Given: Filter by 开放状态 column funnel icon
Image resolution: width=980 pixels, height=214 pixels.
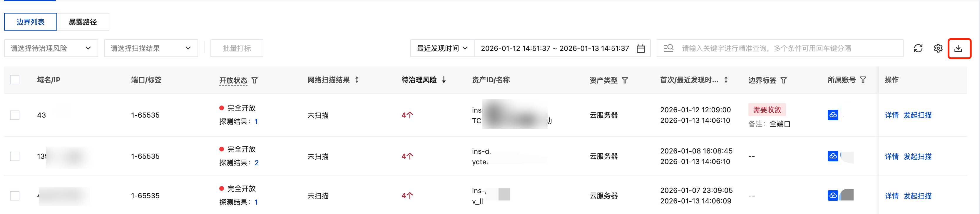Looking at the screenshot, I should click(x=255, y=80).
